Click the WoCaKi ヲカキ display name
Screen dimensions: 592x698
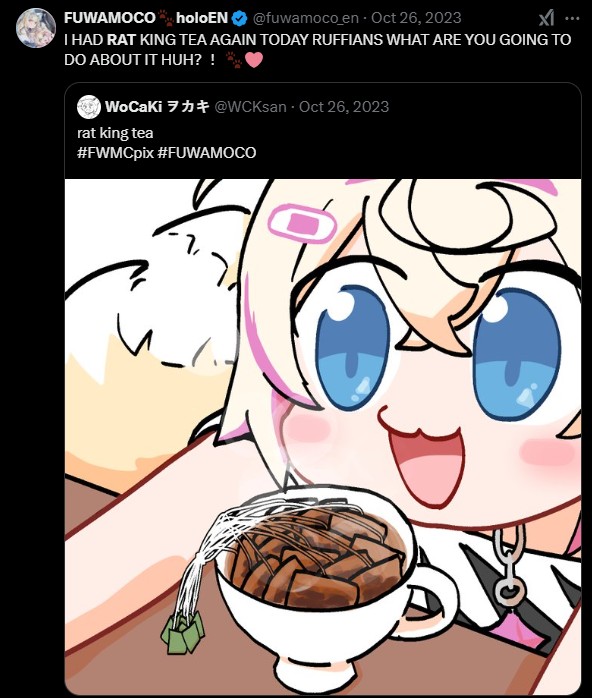coord(157,107)
